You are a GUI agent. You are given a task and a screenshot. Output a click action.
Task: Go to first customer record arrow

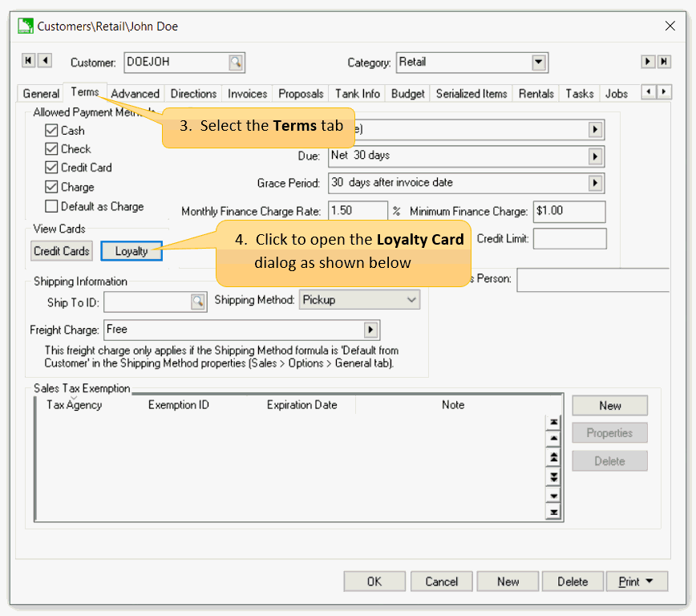(29, 61)
